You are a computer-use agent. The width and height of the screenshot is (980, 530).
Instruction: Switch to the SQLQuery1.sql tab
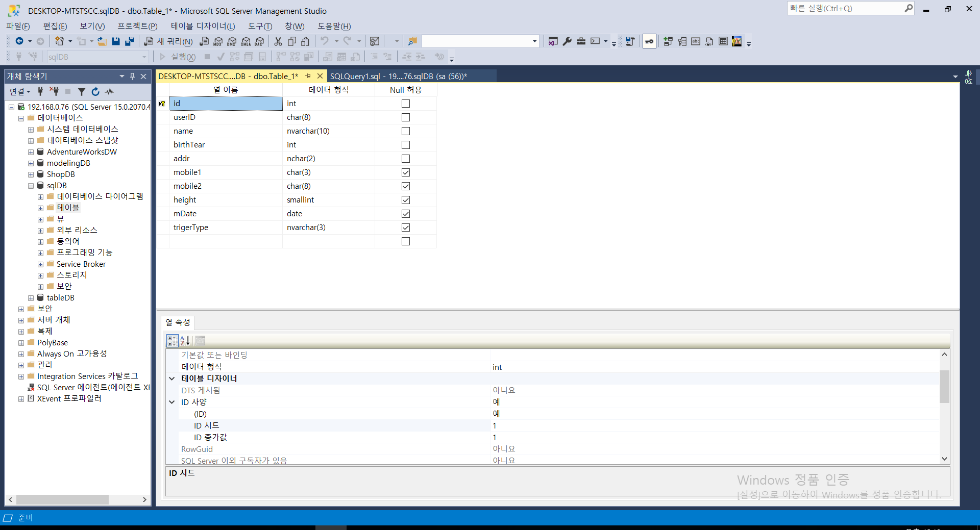click(x=399, y=77)
